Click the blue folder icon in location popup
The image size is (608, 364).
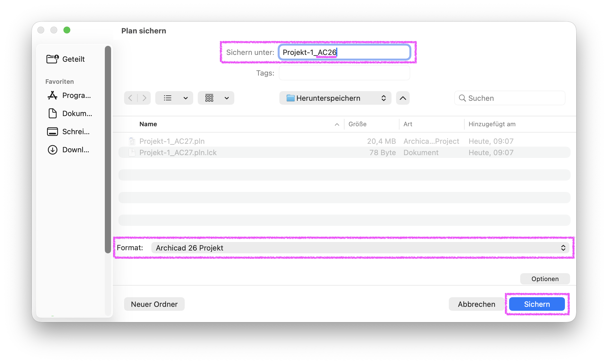tap(290, 98)
